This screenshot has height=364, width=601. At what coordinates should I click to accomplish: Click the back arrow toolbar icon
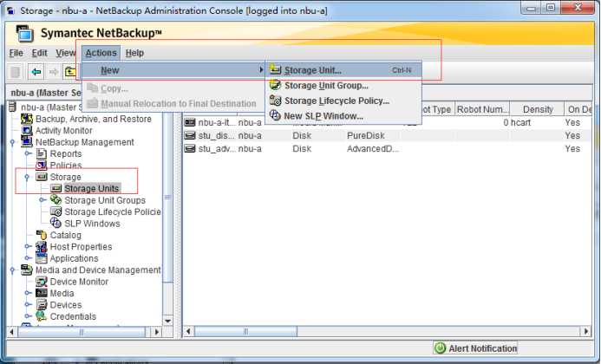click(36, 72)
